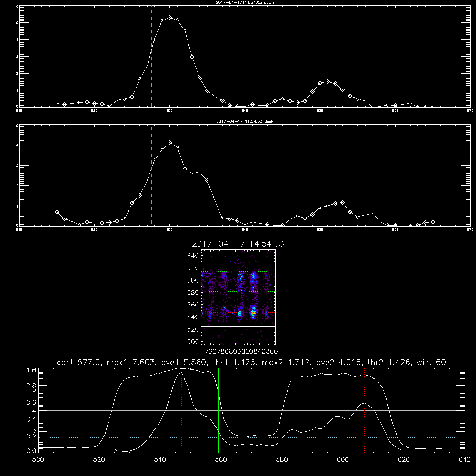Click the heatmap y-axis label 600

[193, 280]
